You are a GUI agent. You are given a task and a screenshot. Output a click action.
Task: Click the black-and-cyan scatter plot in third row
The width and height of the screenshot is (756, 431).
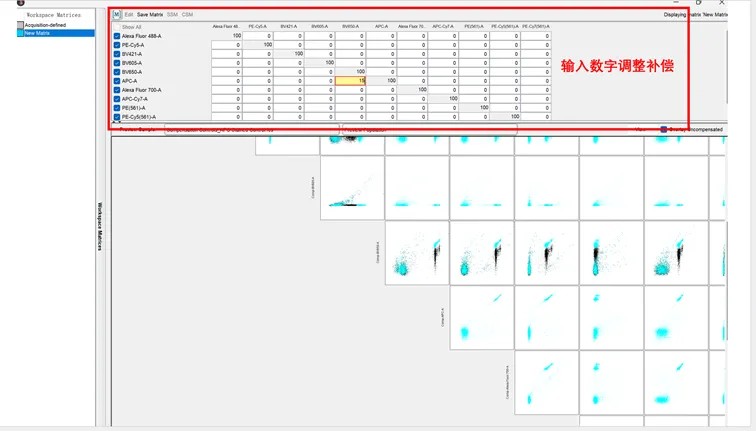click(416, 252)
